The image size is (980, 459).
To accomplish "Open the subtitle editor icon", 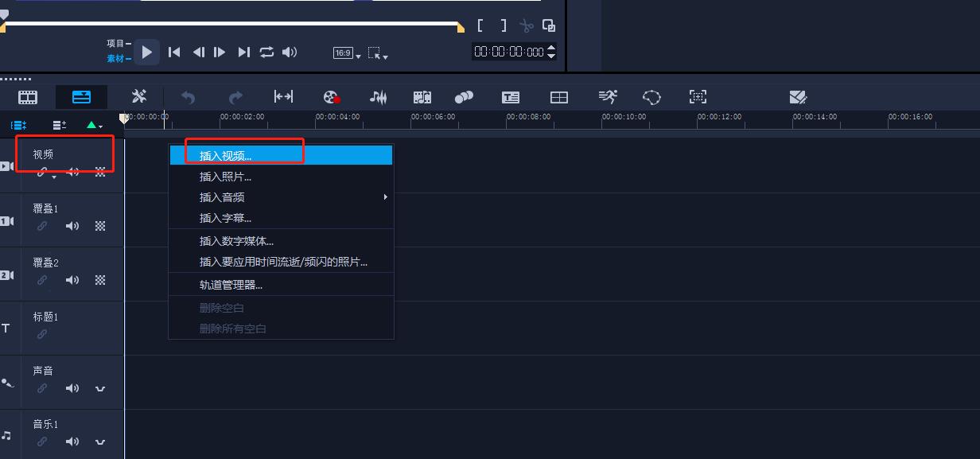I will click(x=511, y=97).
